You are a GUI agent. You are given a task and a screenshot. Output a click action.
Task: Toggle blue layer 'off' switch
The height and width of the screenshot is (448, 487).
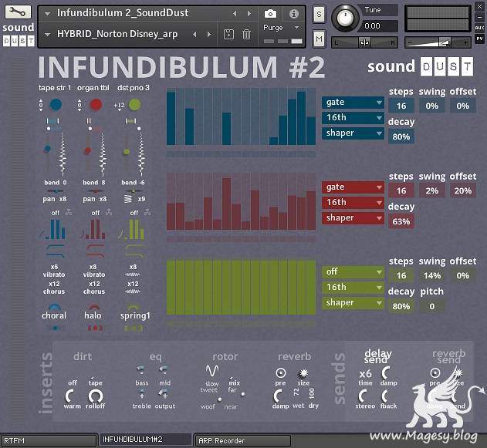56,213
